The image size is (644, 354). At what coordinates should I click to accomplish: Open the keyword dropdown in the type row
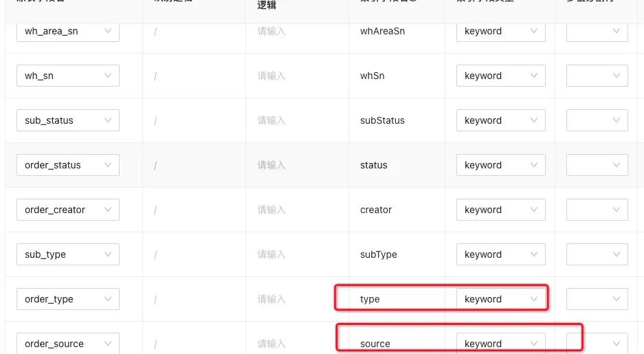500,299
